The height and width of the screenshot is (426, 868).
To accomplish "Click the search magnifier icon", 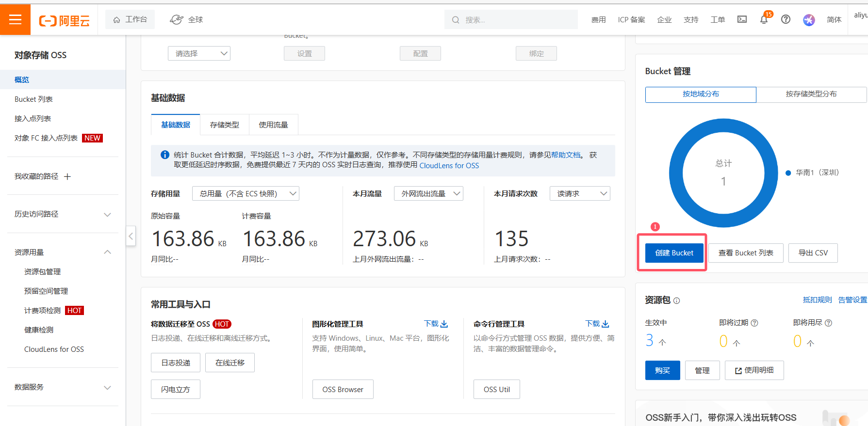I will 455,20.
